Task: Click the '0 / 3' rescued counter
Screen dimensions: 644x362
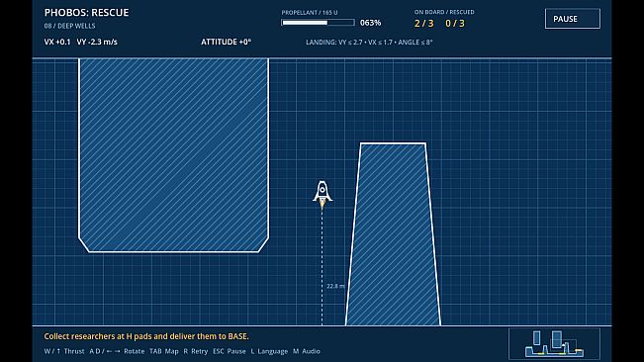Action: [x=455, y=24]
